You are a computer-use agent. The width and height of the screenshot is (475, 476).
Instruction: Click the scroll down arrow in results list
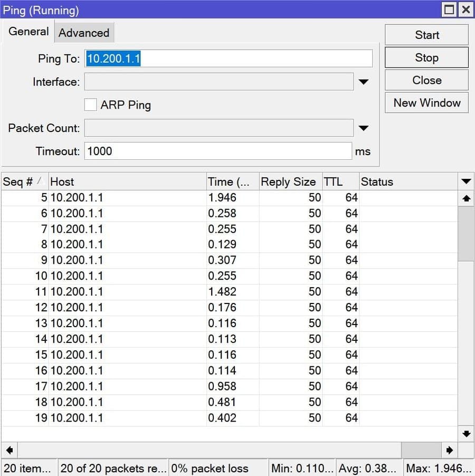point(466,434)
